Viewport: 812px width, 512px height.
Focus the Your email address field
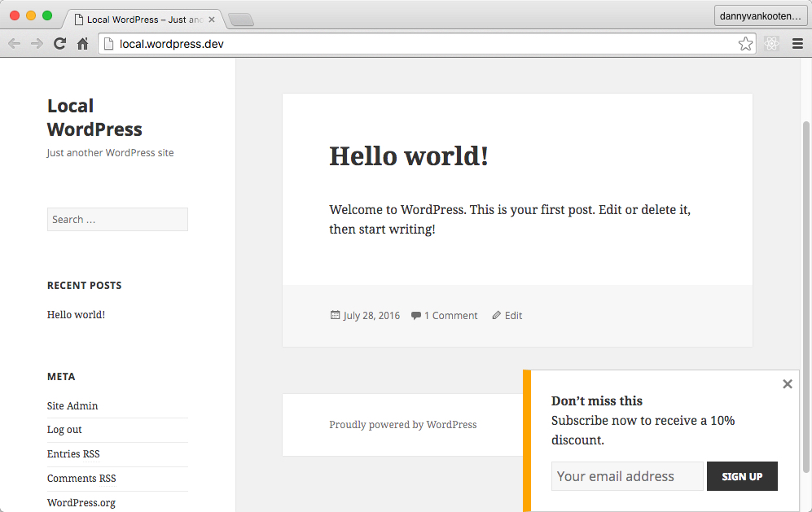626,476
